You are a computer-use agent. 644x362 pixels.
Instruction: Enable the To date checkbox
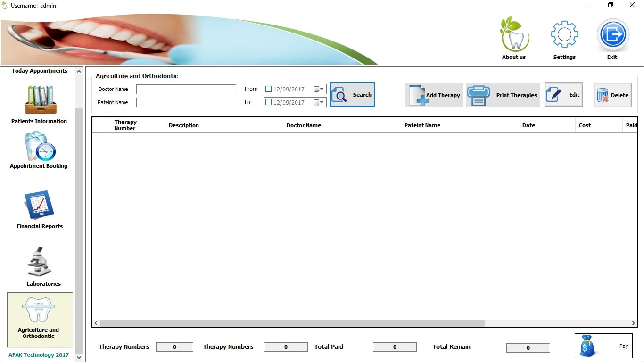pyautogui.click(x=268, y=102)
